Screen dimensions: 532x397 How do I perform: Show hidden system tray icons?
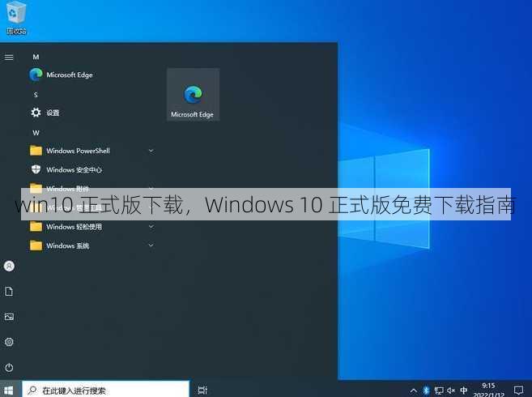(x=414, y=391)
